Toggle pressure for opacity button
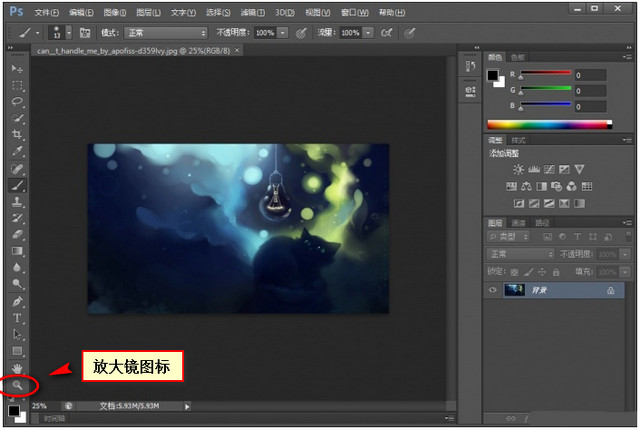This screenshot has height=430, width=640. point(301,33)
